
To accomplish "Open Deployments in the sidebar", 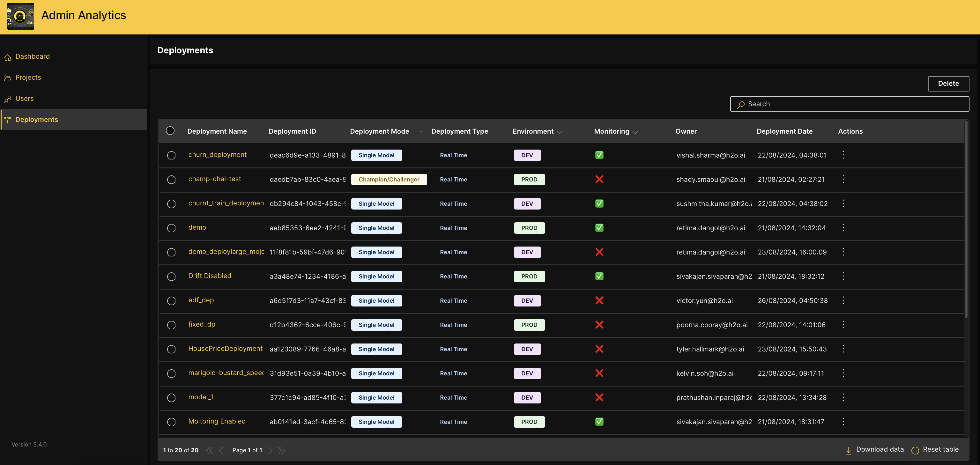I will click(x=73, y=119).
